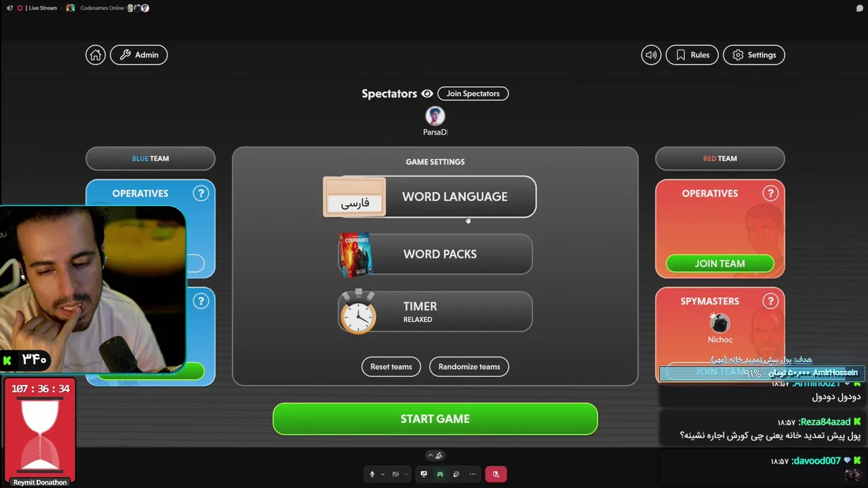Click the Codenames Online activity icon
The image size is (868, 488).
point(71,8)
